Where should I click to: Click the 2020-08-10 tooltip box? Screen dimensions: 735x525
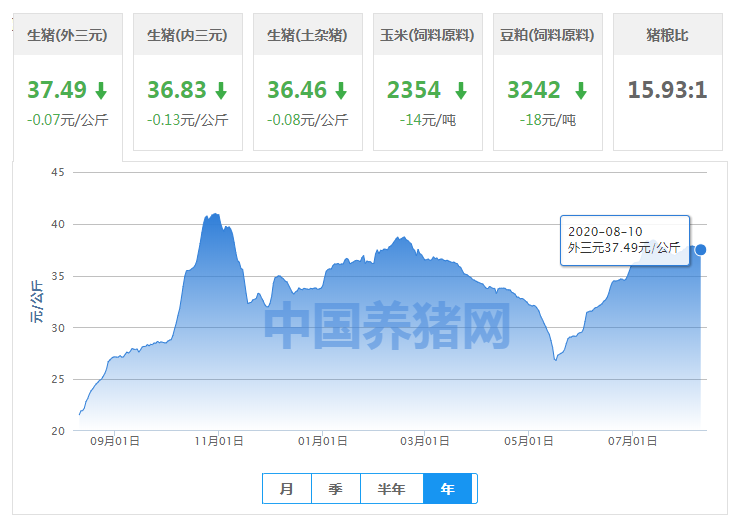(625, 240)
